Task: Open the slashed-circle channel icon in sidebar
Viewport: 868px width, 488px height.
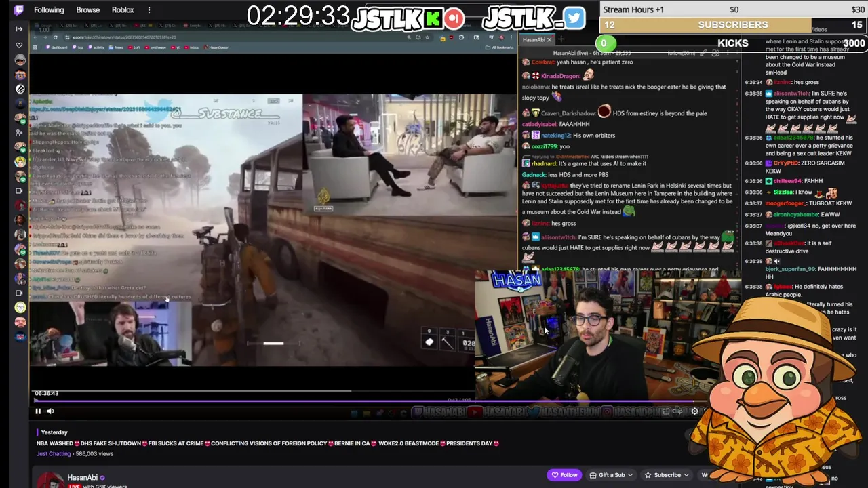Action: (20, 89)
